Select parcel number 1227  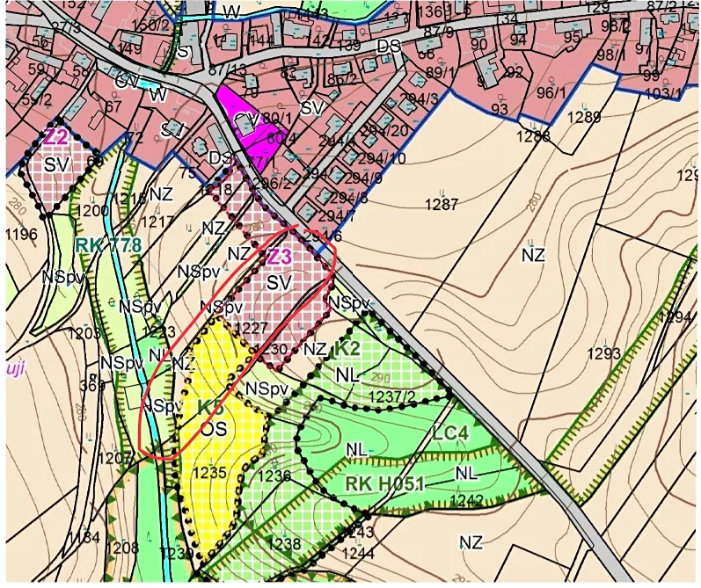pos(251,329)
